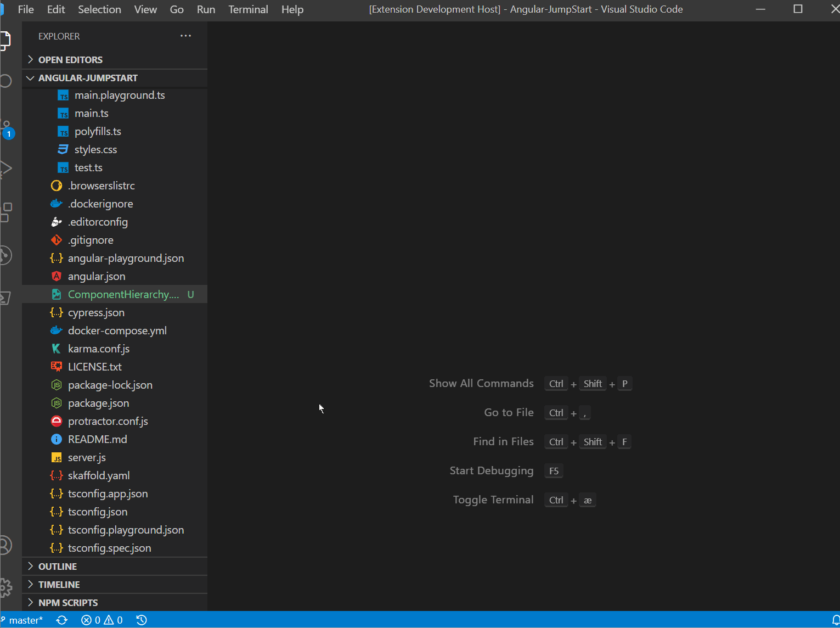Open the Help menu
840x628 pixels.
pyautogui.click(x=292, y=9)
